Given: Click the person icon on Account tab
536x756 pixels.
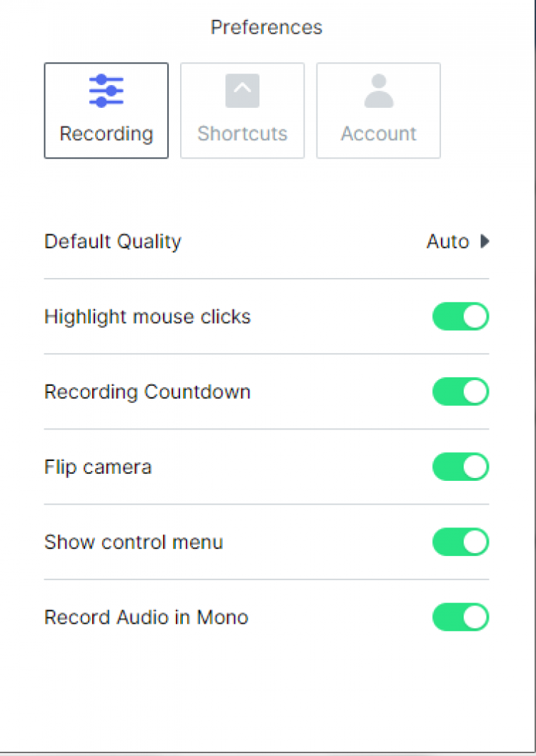Looking at the screenshot, I should click(379, 91).
